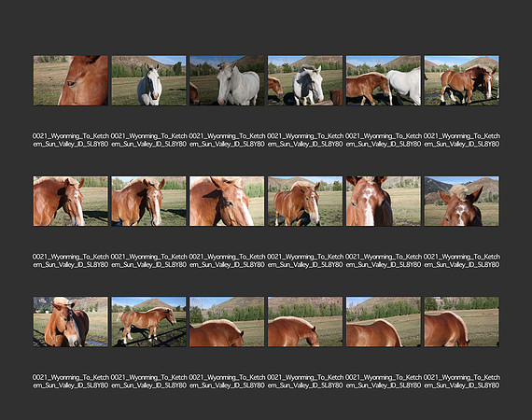Select chestnut horse standing front-on with its legs visible
The image size is (532, 420).
coord(305,202)
